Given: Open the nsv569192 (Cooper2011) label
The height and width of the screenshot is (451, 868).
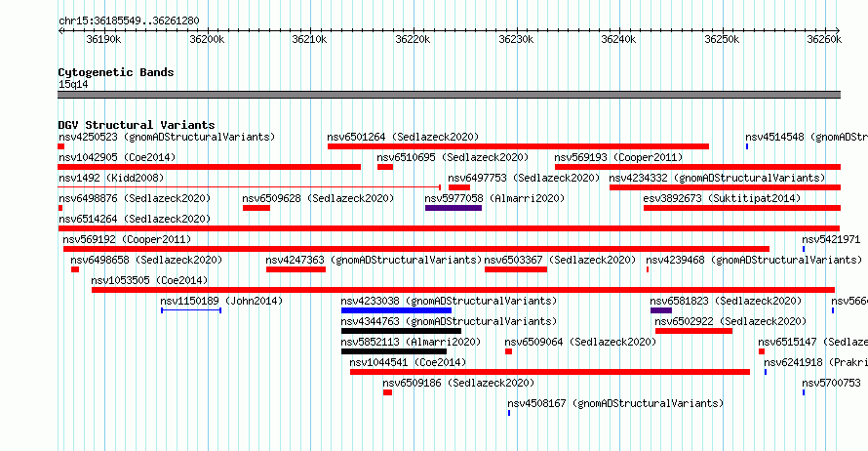Looking at the screenshot, I should (127, 239).
